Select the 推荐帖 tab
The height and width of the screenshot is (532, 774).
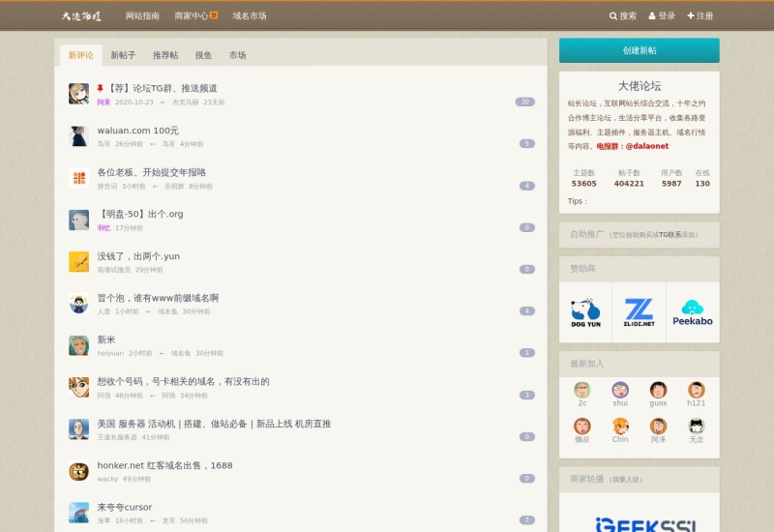tap(165, 55)
